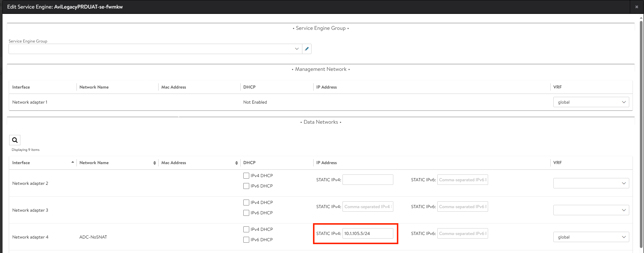
Task: Click the Data Networks VRF column header
Action: [x=557, y=163]
